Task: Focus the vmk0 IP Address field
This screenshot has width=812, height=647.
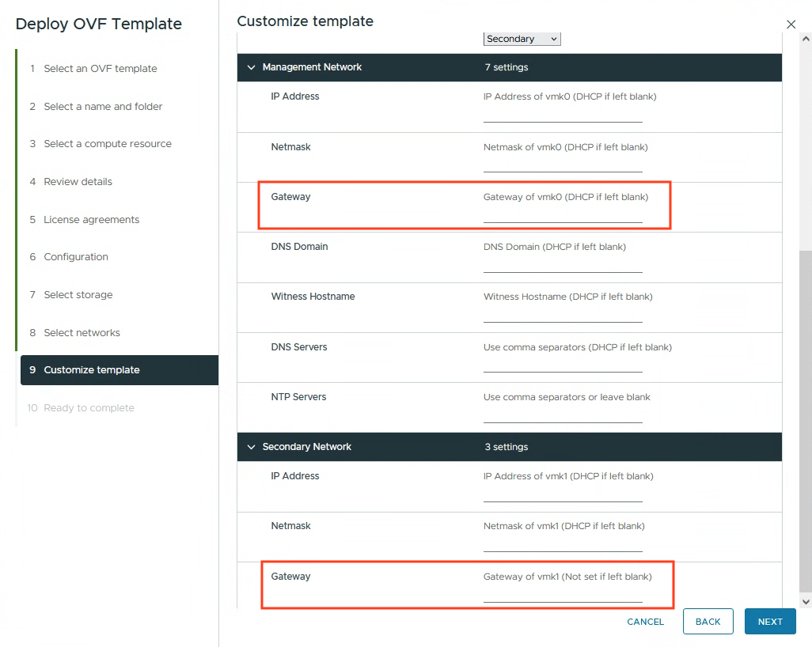Action: click(563, 115)
